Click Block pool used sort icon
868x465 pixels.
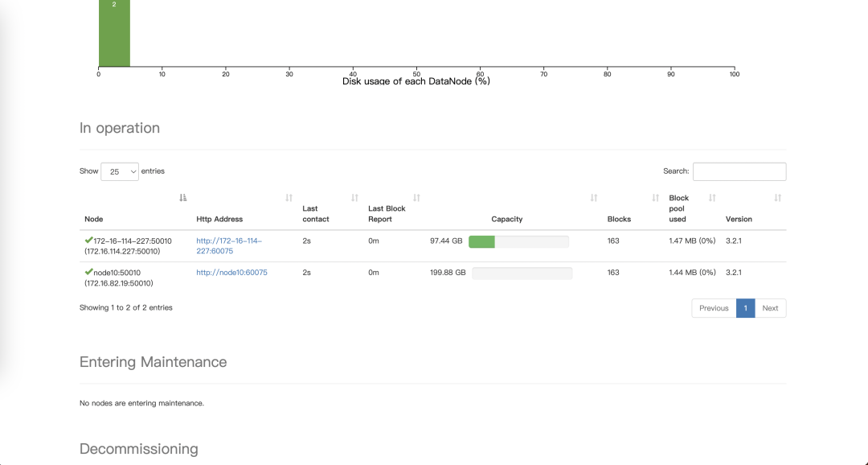[712, 198]
